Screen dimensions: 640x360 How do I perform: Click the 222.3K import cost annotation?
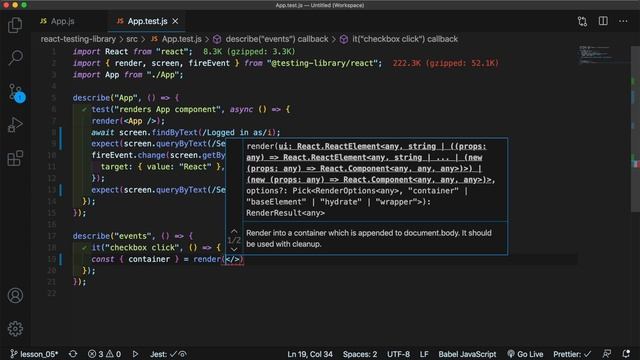coord(445,63)
